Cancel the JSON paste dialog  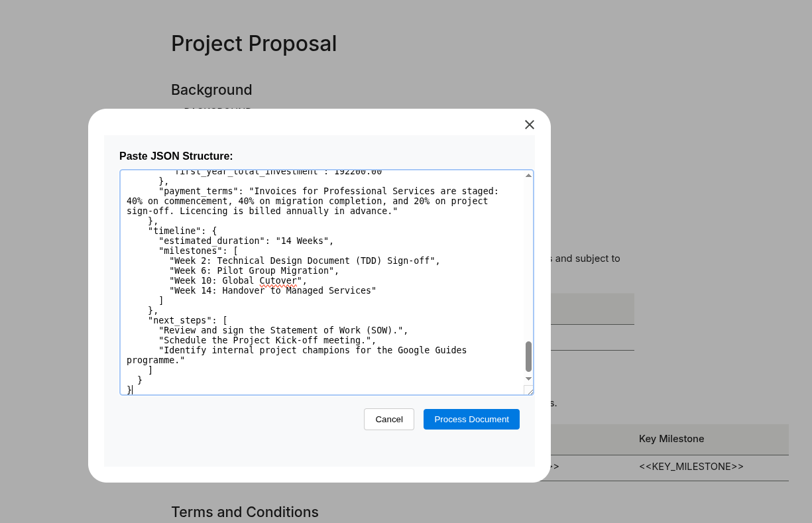coord(388,419)
